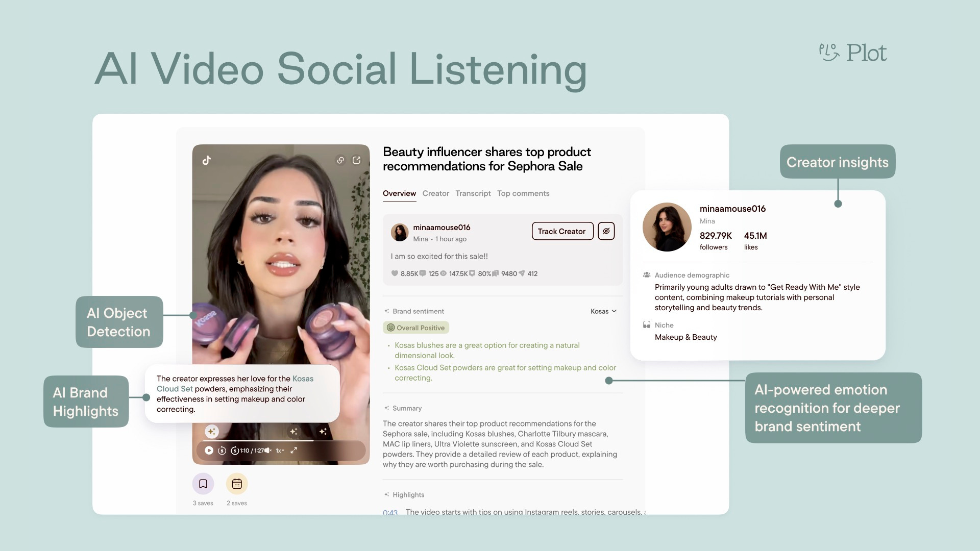Unmute the video audio

pyautogui.click(x=268, y=450)
